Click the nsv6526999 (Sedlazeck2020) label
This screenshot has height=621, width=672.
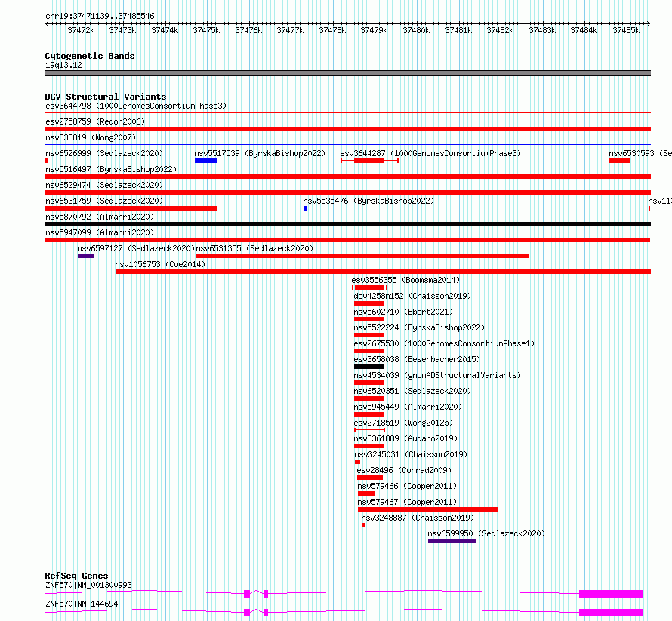click(x=104, y=153)
